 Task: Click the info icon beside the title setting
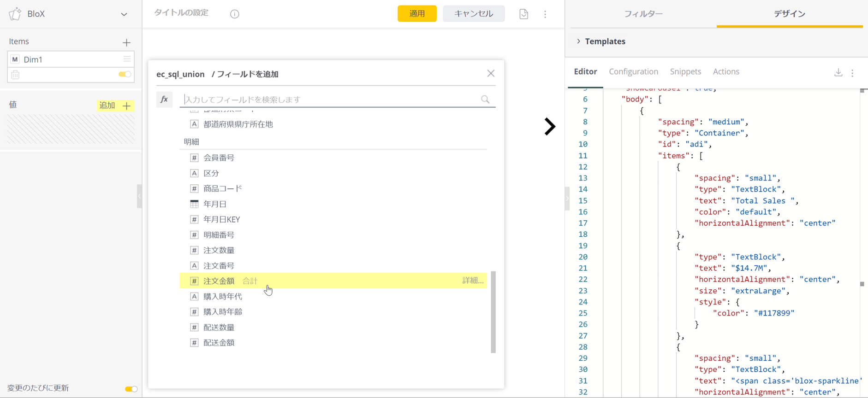[235, 14]
